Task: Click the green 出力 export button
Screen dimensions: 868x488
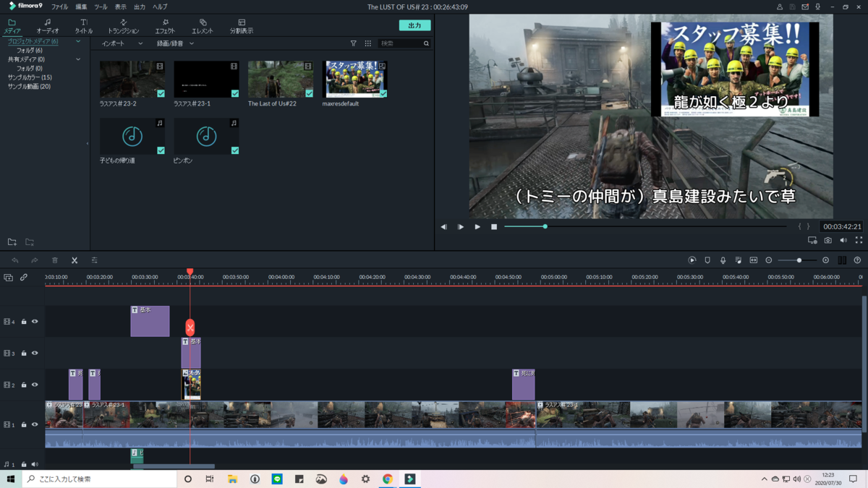Action: click(x=414, y=25)
